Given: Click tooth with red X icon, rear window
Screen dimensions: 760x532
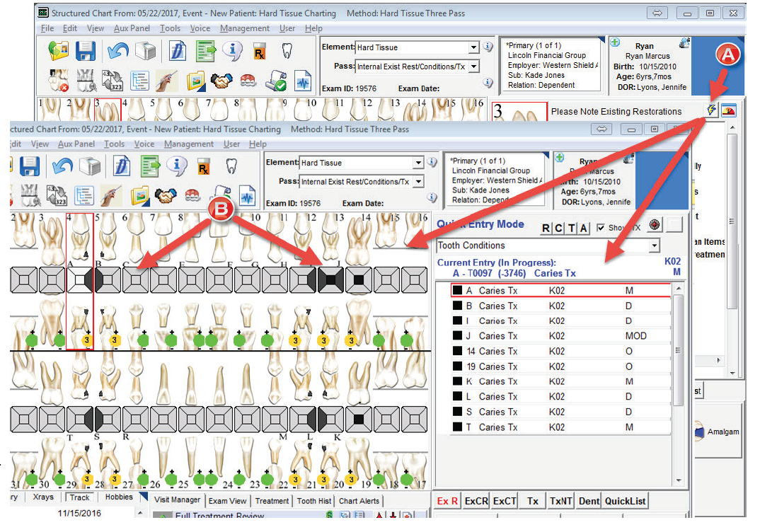Looking at the screenshot, I should [59, 81].
